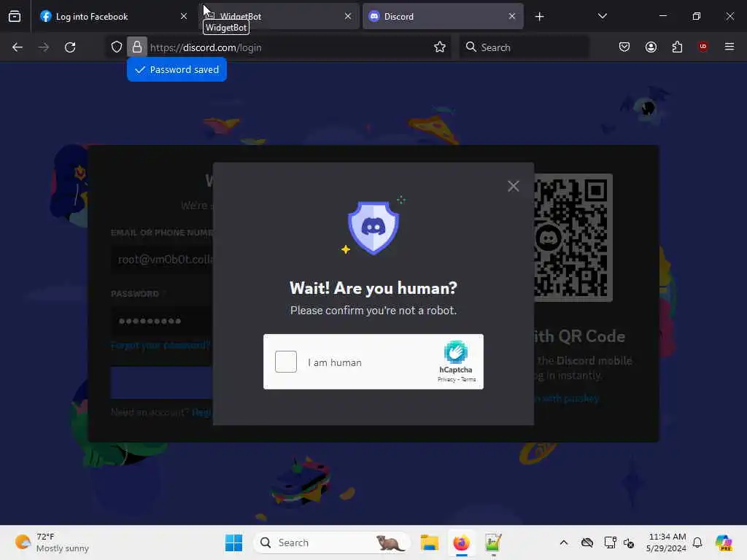
Task: Click muted volume tray icon
Action: click(x=629, y=543)
